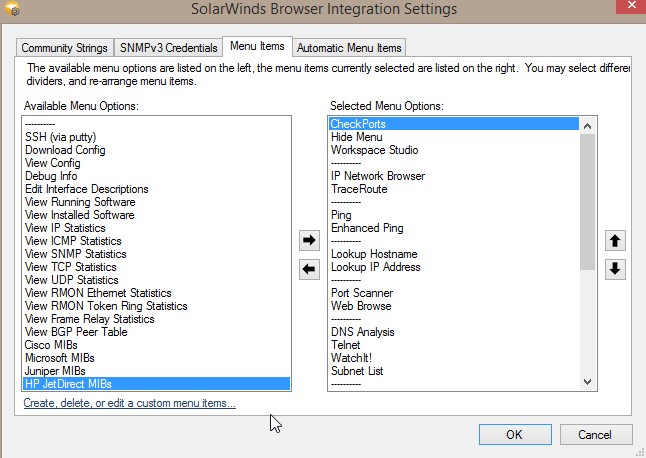Select Download Config in available options
Screen dimensions: 646x458
click(157, 150)
